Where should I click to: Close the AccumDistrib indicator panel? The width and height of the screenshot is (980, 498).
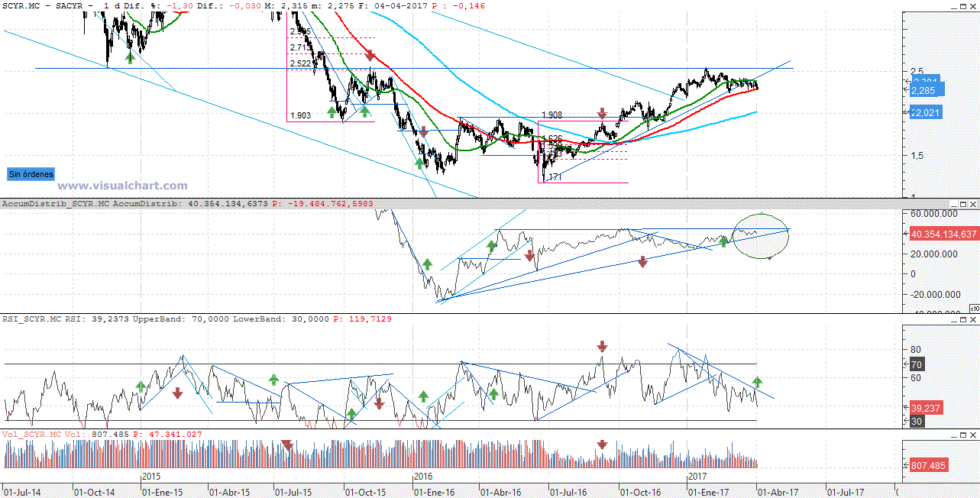tap(973, 204)
